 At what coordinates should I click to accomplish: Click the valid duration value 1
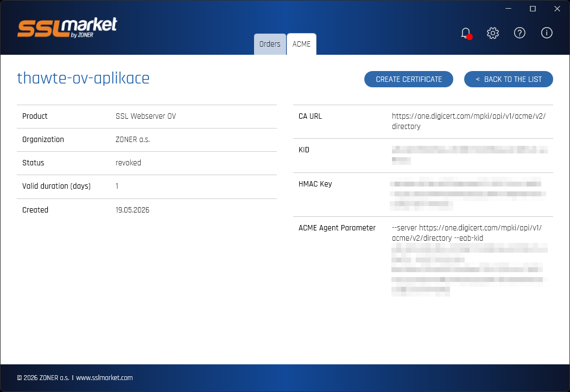click(x=117, y=186)
